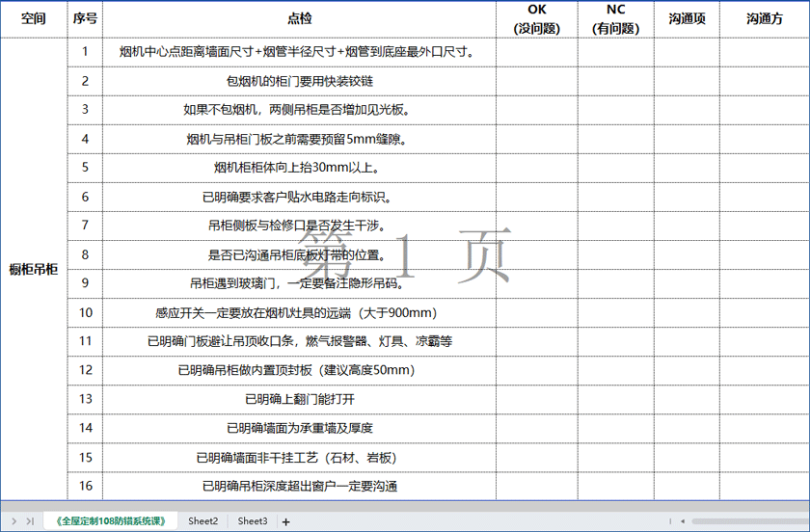Jump to last sheet using navigation arrow
The height and width of the screenshot is (532, 810).
(30, 520)
